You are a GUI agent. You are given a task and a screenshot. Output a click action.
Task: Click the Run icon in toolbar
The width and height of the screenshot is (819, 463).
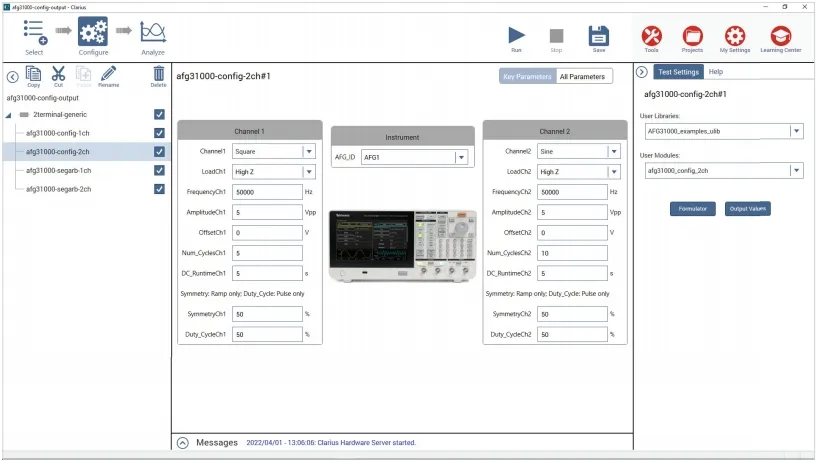coord(516,34)
